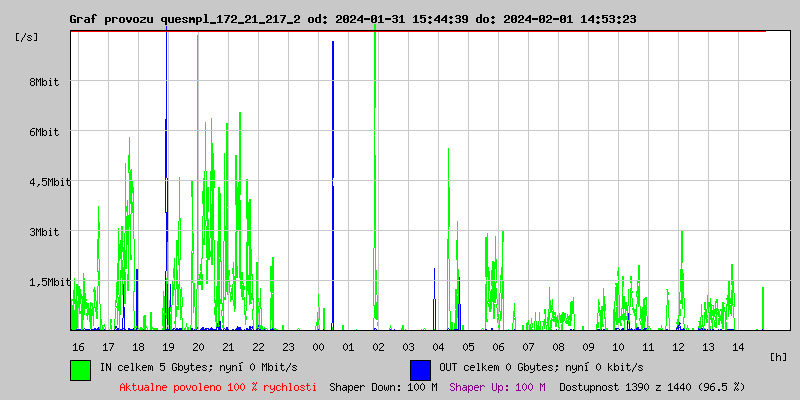Click the 'Dostupnost 1390 z 1440' availability text

[652, 386]
